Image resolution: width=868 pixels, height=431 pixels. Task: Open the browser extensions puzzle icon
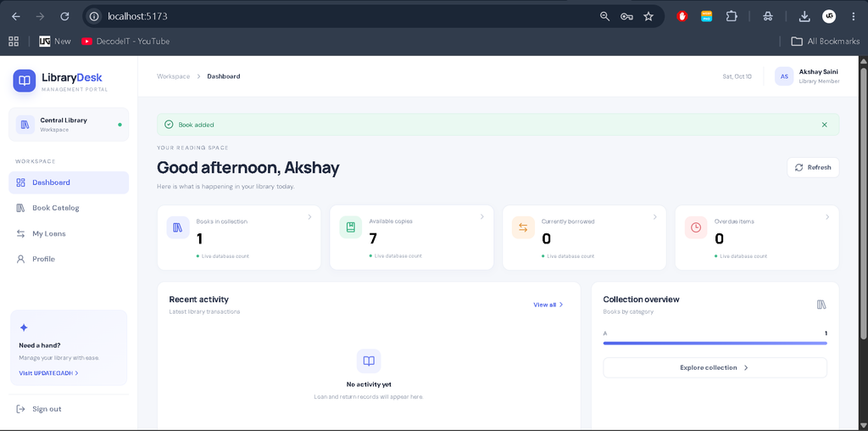pyautogui.click(x=732, y=17)
